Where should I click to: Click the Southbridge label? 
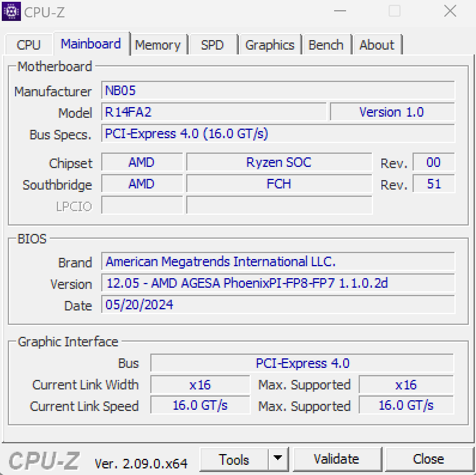click(57, 185)
